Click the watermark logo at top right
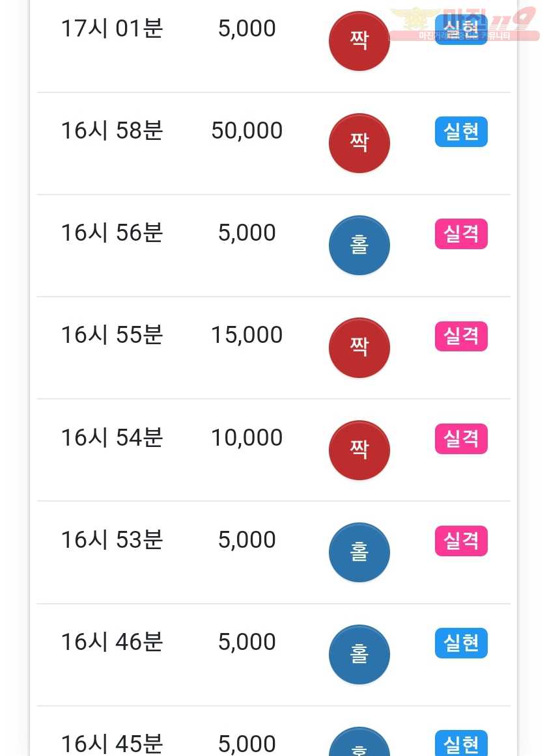 tap(464, 24)
